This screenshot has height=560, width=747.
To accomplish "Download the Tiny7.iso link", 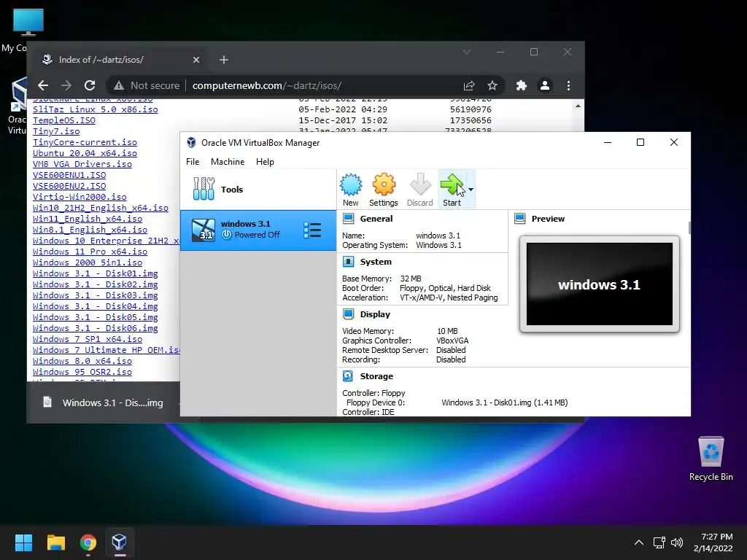I will coord(56,131).
